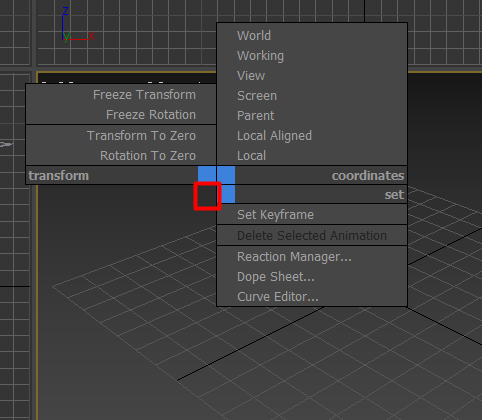This screenshot has width=482, height=420.
Task: Launch the Curve Editor
Action: (x=312, y=297)
